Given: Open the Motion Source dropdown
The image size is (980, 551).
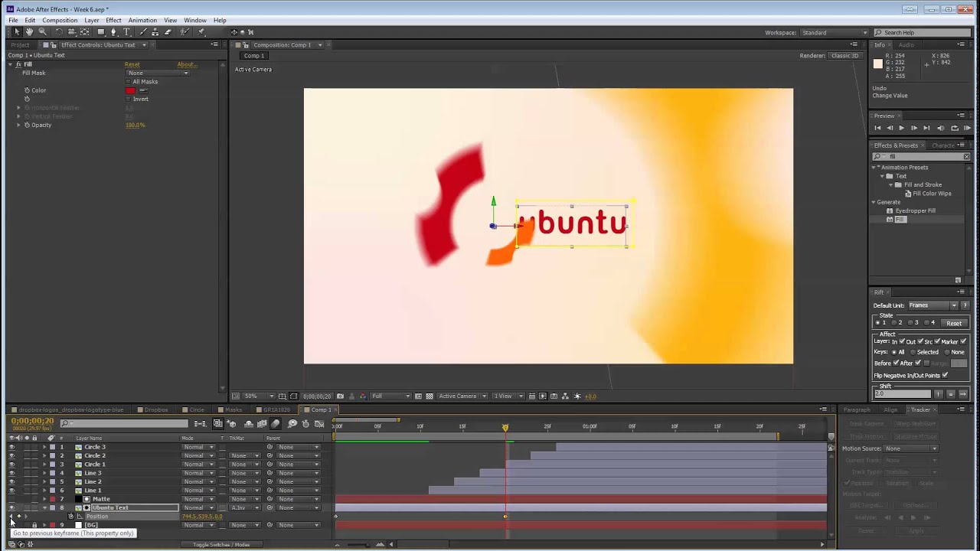Looking at the screenshot, I should tap(910, 448).
